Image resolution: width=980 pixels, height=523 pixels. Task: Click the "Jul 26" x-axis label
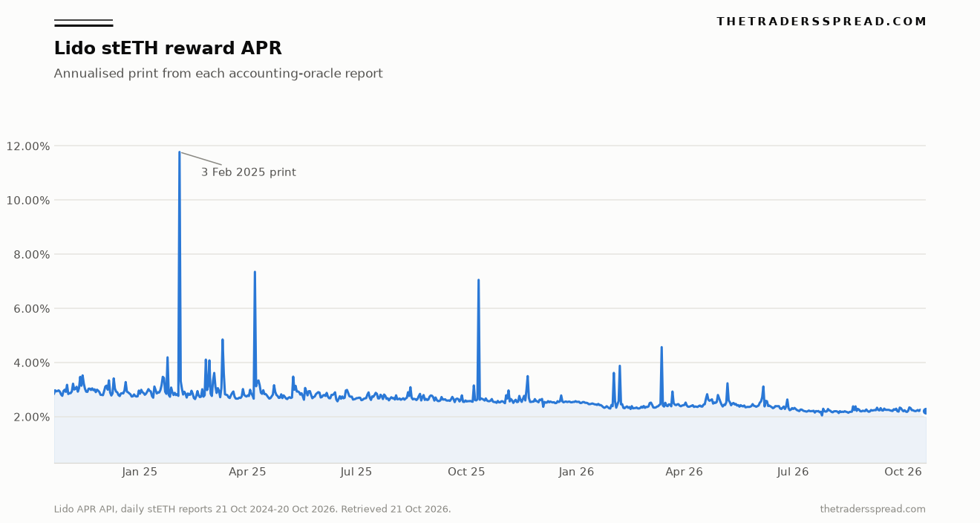point(793,472)
